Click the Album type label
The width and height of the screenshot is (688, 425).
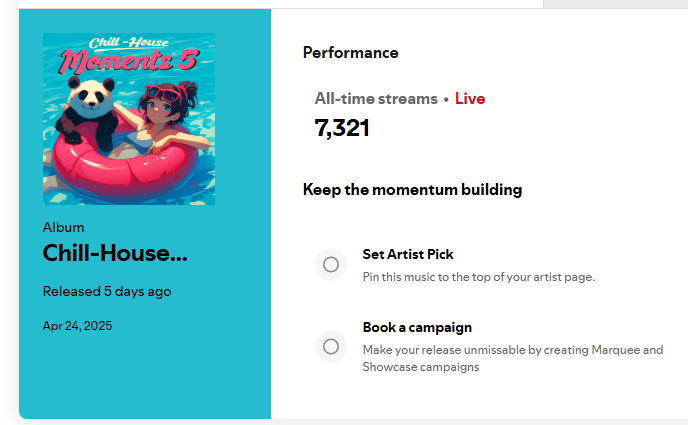tap(63, 227)
